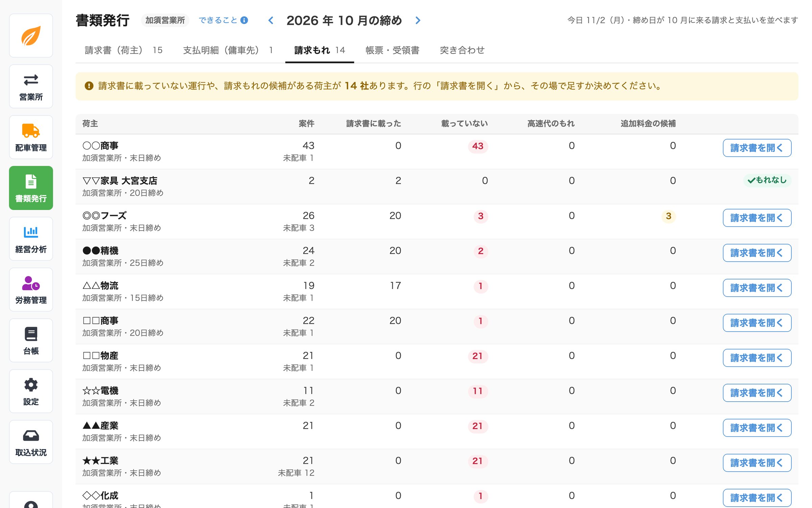Select the 請求もれ tab
The image size is (812, 508).
tap(319, 50)
